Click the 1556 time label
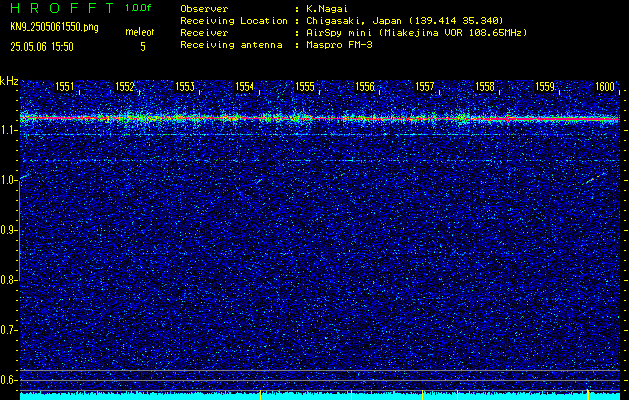 365,86
